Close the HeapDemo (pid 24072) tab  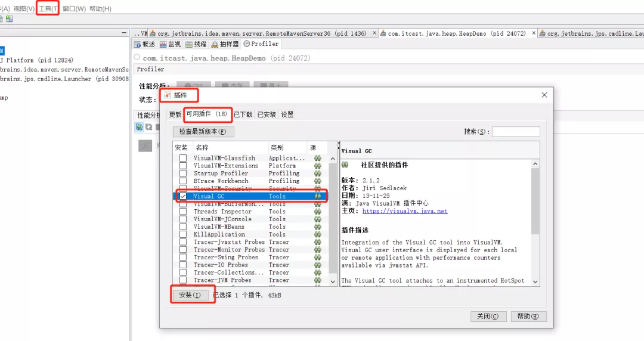click(534, 33)
